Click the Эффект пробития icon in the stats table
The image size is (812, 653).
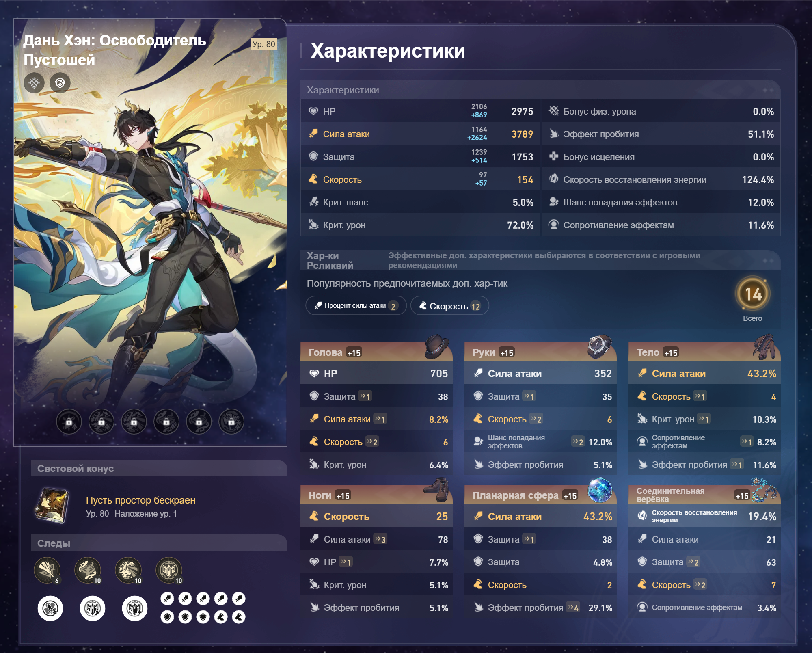click(554, 134)
